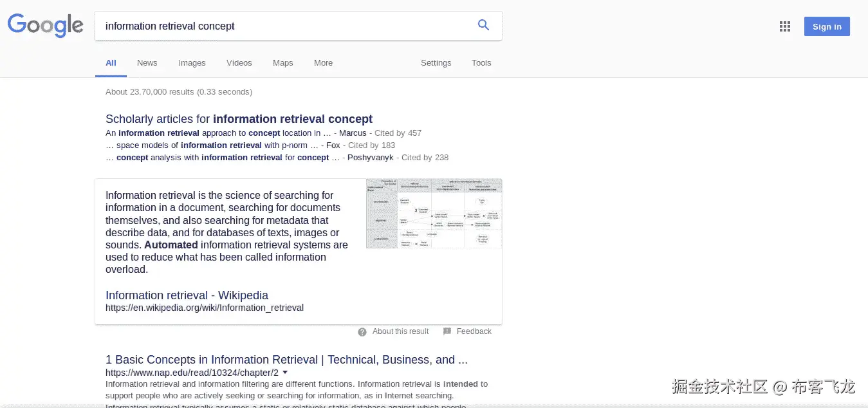Open the Videos tab
Screen dimensions: 868x408
[x=239, y=63]
